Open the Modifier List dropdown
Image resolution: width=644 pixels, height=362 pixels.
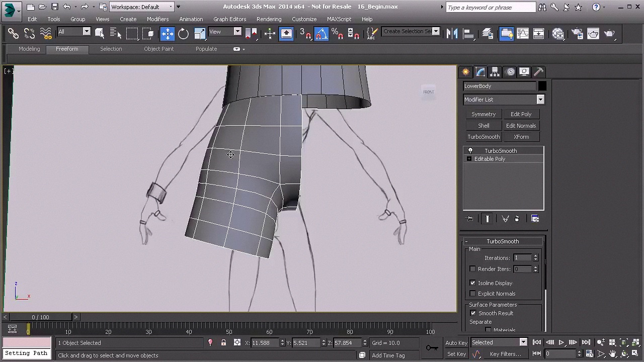point(540,100)
